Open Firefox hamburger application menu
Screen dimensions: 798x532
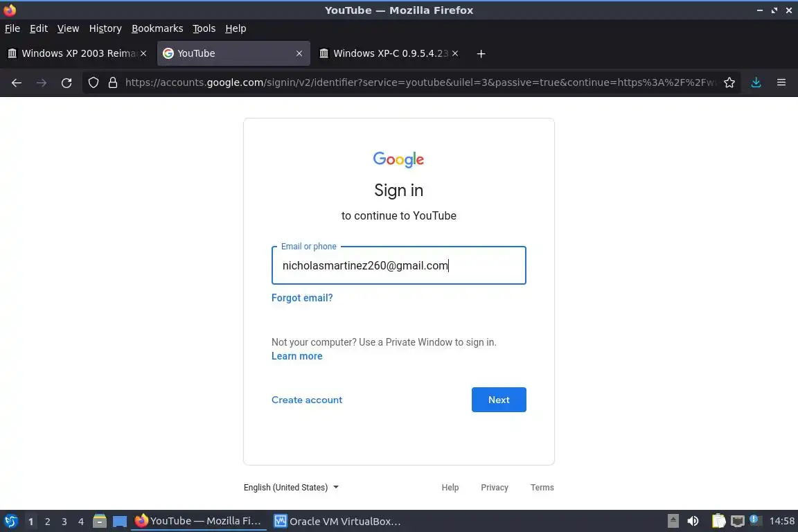point(781,82)
